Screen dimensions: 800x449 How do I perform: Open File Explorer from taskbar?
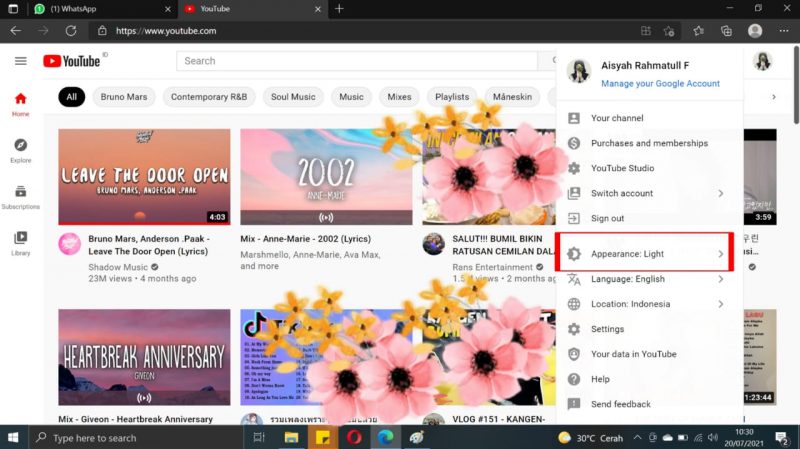[291, 437]
